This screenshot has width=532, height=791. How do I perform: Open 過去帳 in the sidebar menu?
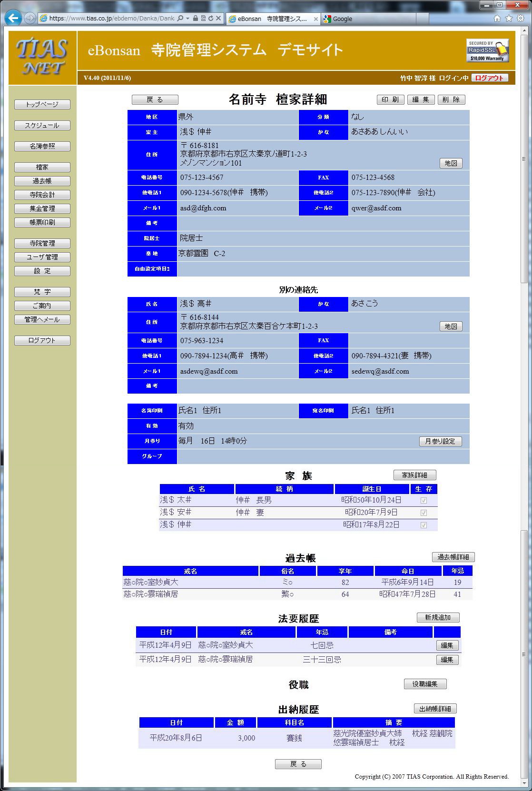pos(42,181)
